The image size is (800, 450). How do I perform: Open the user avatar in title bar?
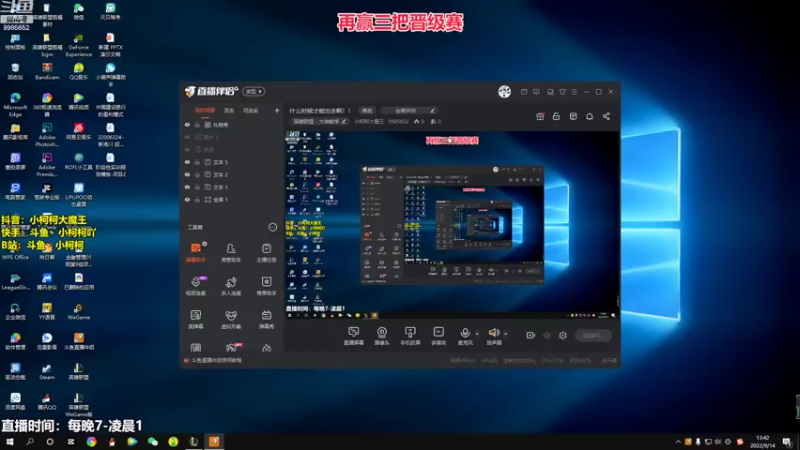tap(504, 91)
